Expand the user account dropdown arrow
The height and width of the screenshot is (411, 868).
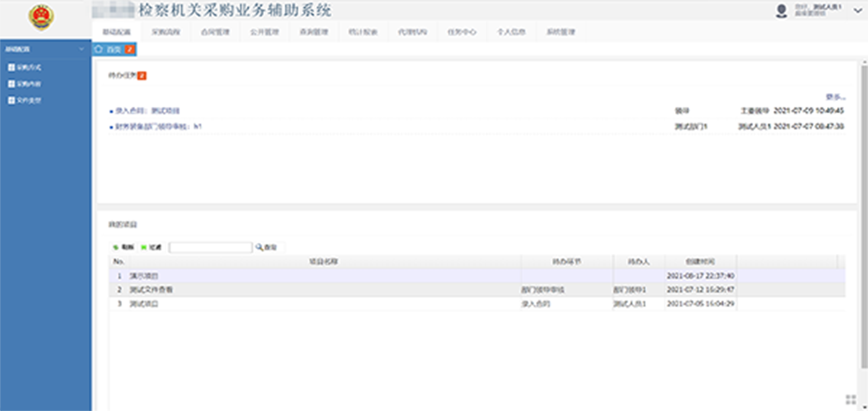(x=857, y=11)
